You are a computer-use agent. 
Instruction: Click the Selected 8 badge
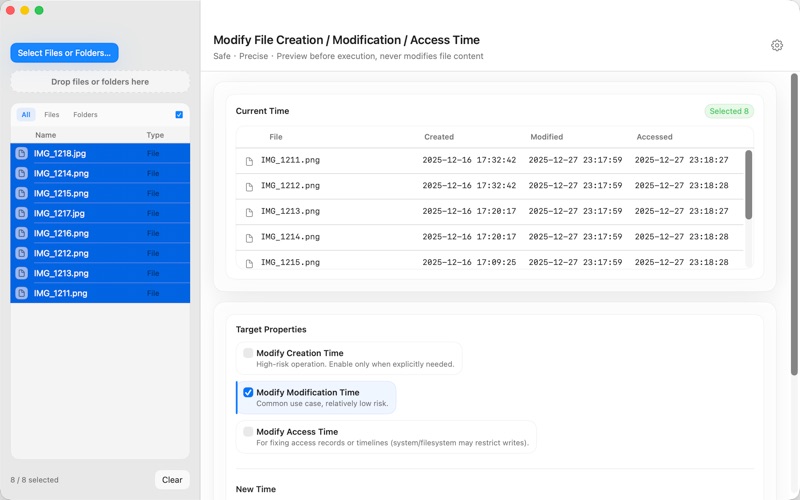coord(729,111)
